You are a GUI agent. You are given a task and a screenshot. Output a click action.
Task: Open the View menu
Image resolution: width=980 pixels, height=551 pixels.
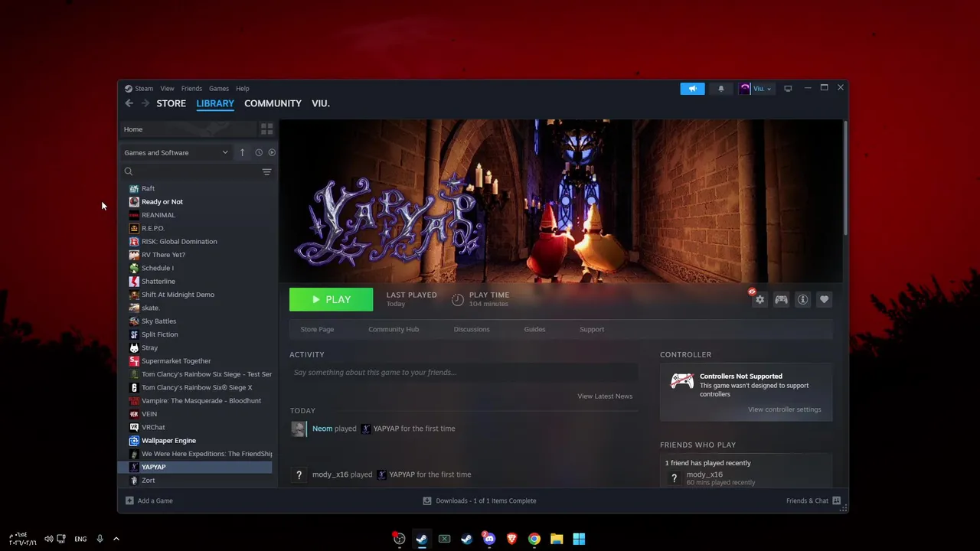click(x=167, y=89)
